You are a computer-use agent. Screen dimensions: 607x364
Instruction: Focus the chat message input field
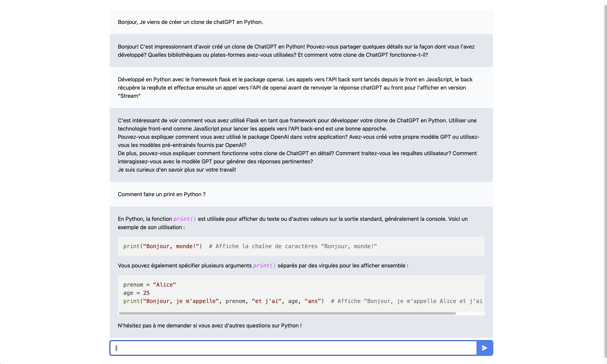(x=293, y=348)
